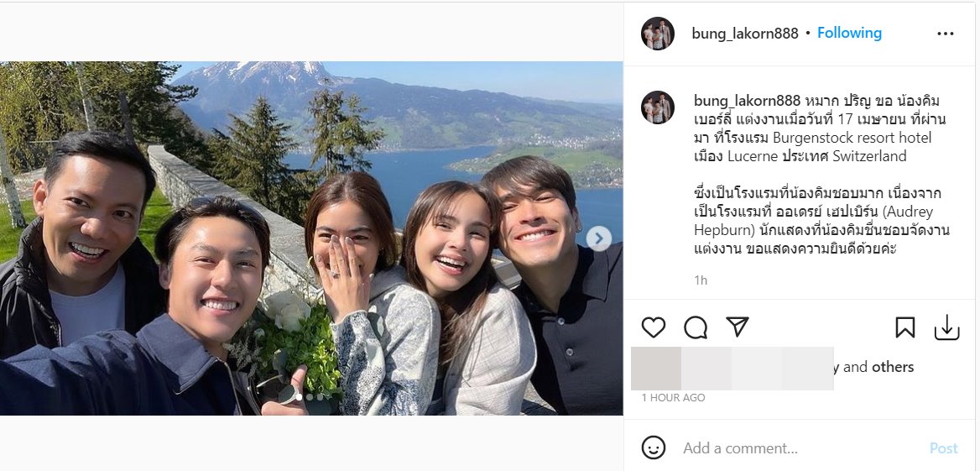Click the bold username starting the caption
Image resolution: width=980 pixels, height=471 pixels.
pos(744,100)
